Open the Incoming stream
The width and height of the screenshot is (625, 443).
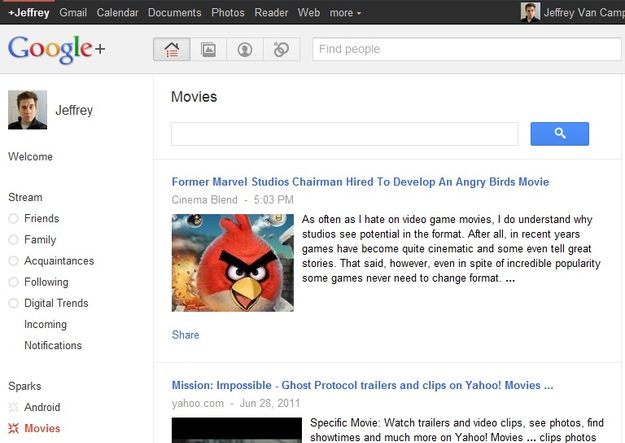pyautogui.click(x=45, y=324)
